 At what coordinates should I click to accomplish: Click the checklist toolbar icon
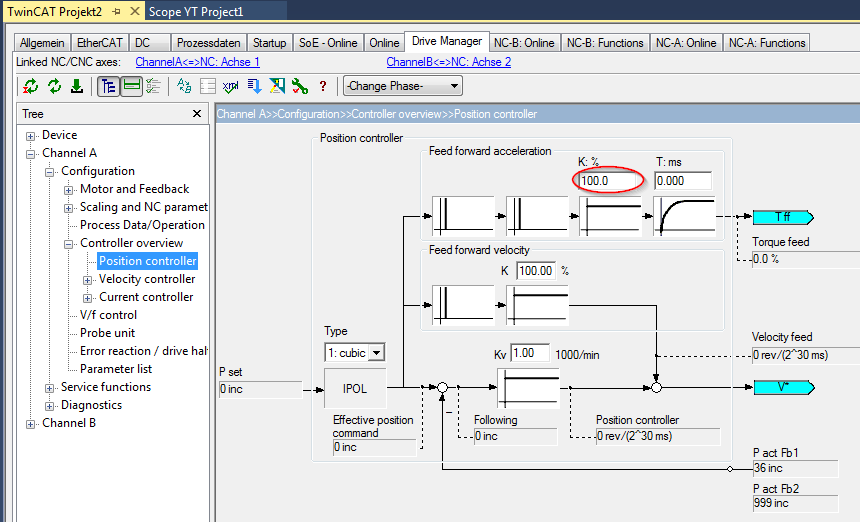153,86
